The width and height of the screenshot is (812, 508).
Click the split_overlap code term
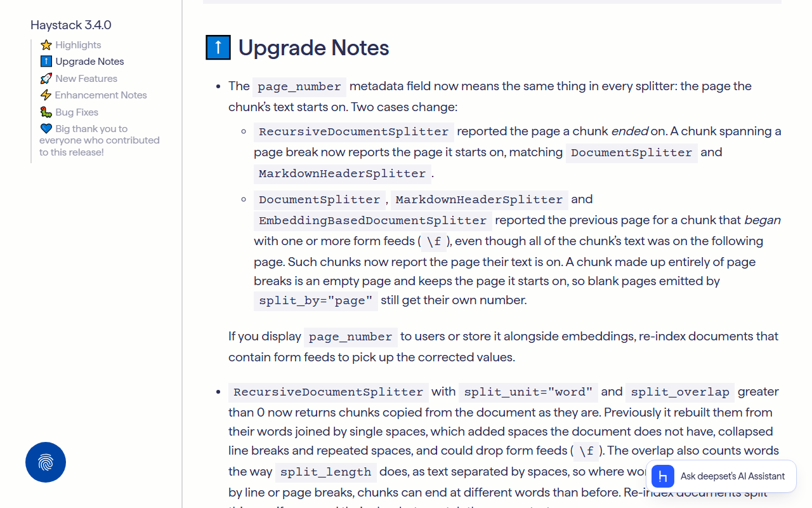681,392
